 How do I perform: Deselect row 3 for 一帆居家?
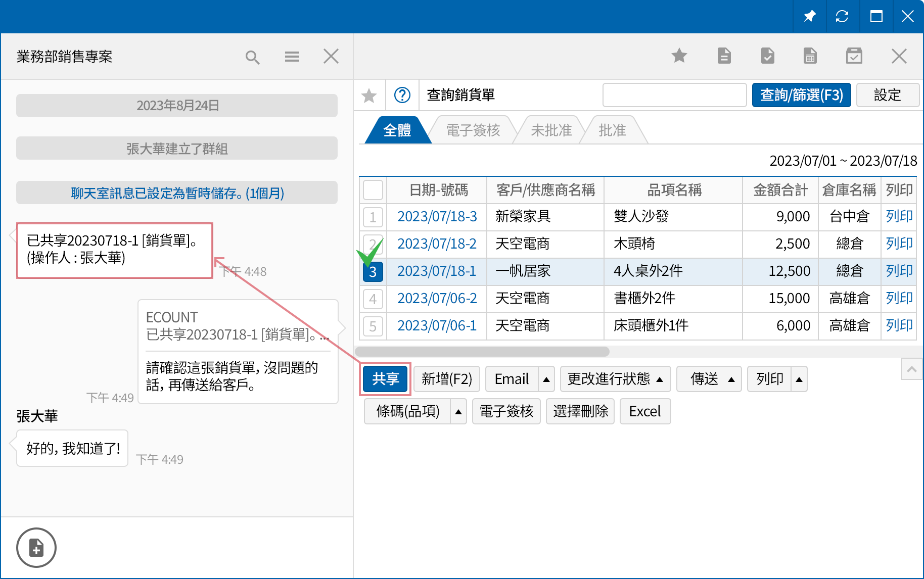373,271
